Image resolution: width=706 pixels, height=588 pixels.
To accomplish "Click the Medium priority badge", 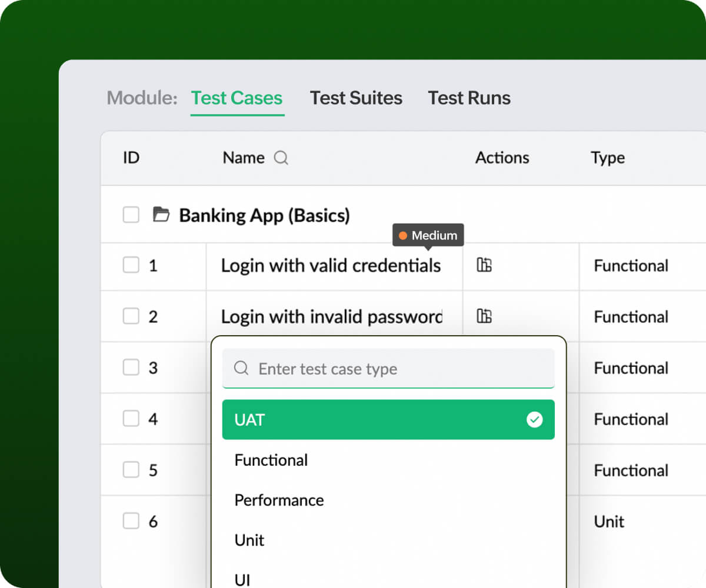I will [x=428, y=235].
